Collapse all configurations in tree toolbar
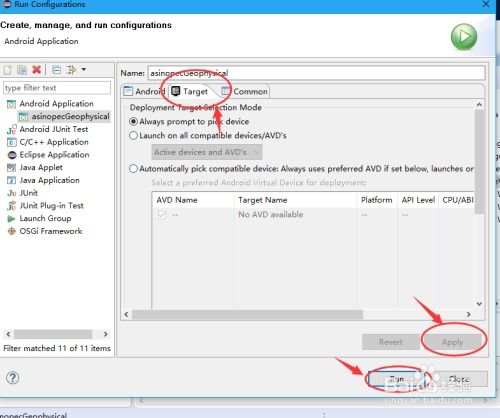Viewport: 500px width, 418px height. (x=57, y=70)
